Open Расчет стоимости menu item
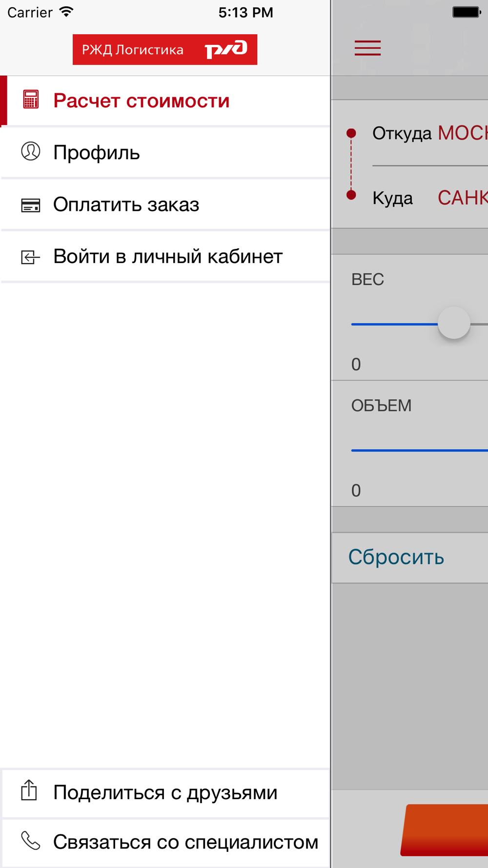488x868 pixels. (165, 101)
